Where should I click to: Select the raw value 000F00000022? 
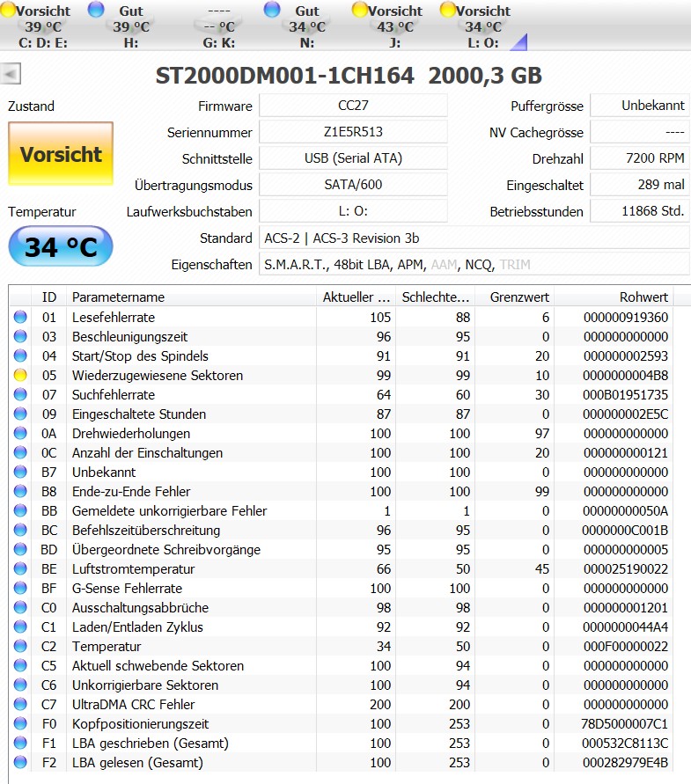point(626,647)
